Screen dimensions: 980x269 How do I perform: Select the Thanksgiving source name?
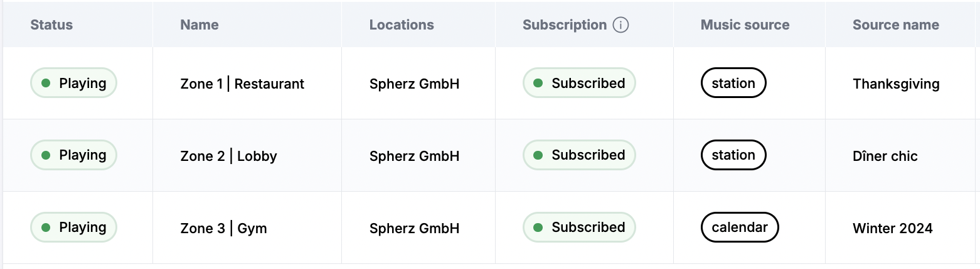click(896, 84)
